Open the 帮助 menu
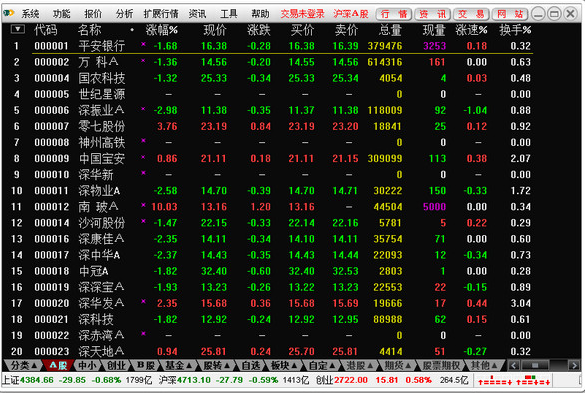This screenshot has height=393, width=585. pos(260,14)
